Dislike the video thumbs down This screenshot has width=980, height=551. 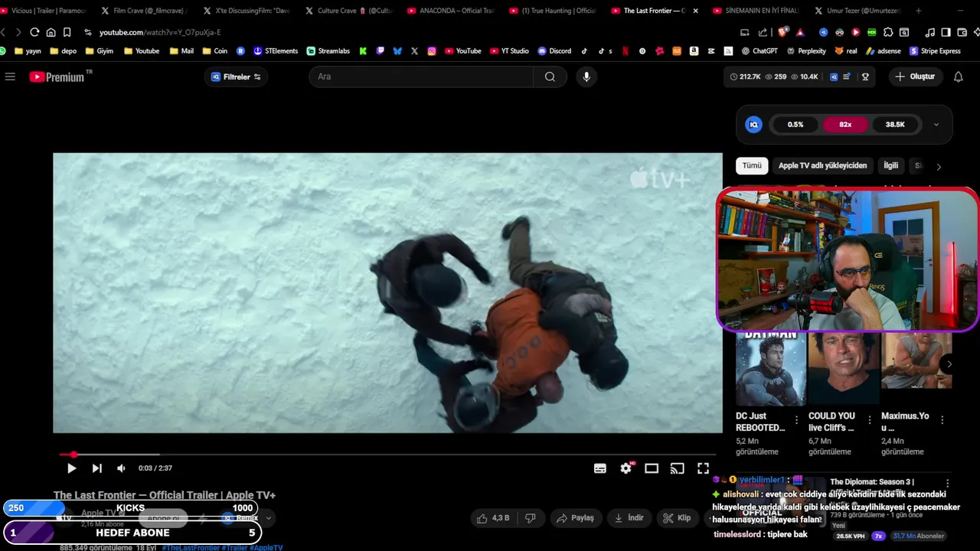point(530,518)
